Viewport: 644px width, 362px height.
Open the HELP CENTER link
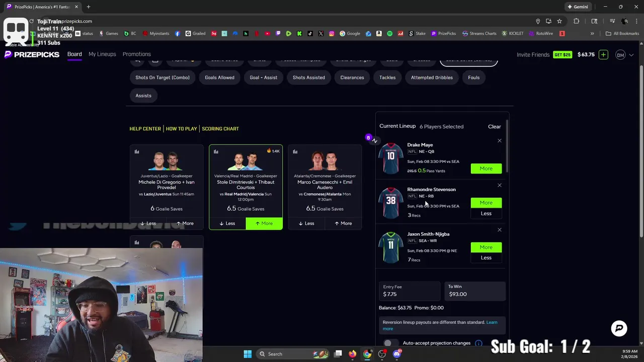(x=145, y=129)
